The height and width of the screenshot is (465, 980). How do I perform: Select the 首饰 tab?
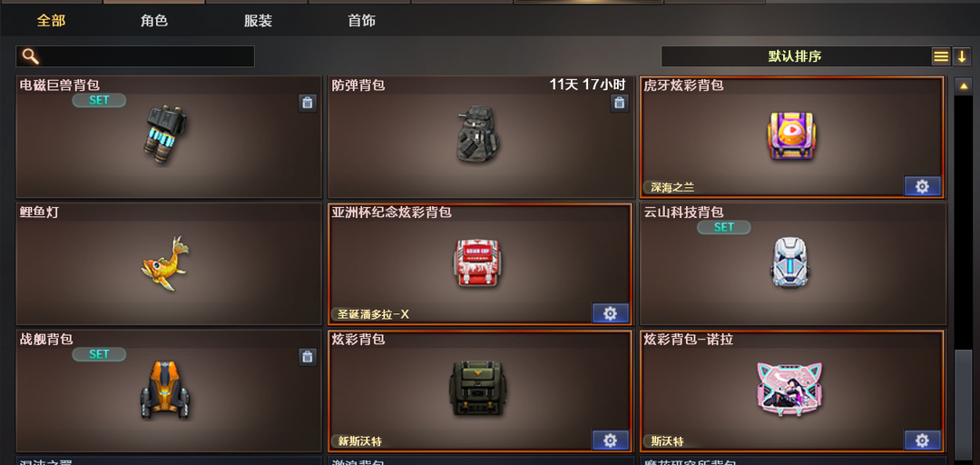pos(361,21)
